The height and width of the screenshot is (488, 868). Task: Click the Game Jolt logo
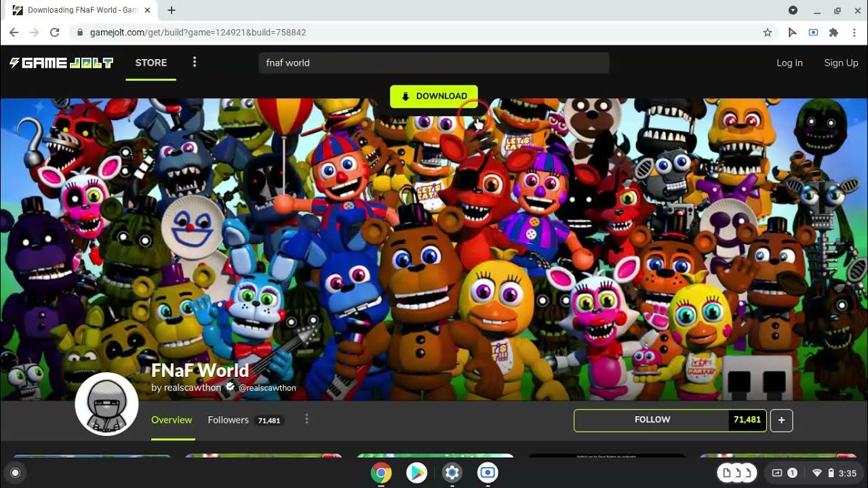point(62,63)
